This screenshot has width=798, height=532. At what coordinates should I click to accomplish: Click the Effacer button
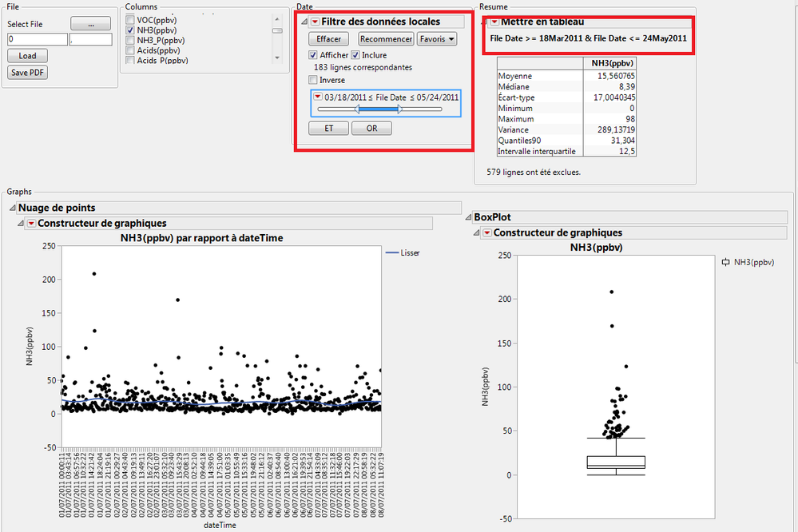point(329,39)
